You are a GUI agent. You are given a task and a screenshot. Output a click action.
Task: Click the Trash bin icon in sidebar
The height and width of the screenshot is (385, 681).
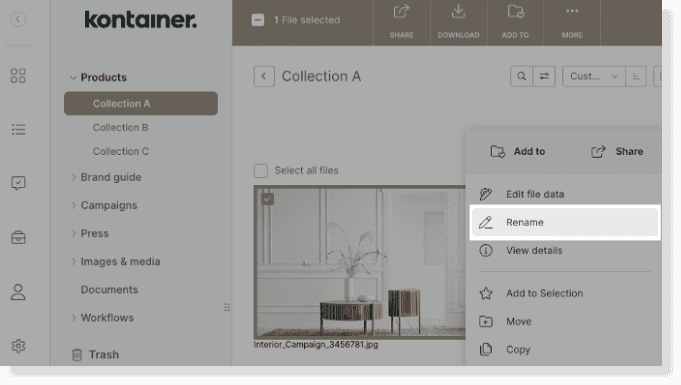77,355
